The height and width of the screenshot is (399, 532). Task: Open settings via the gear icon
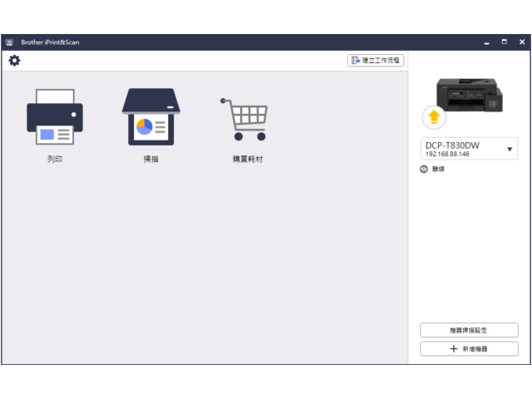point(14,61)
